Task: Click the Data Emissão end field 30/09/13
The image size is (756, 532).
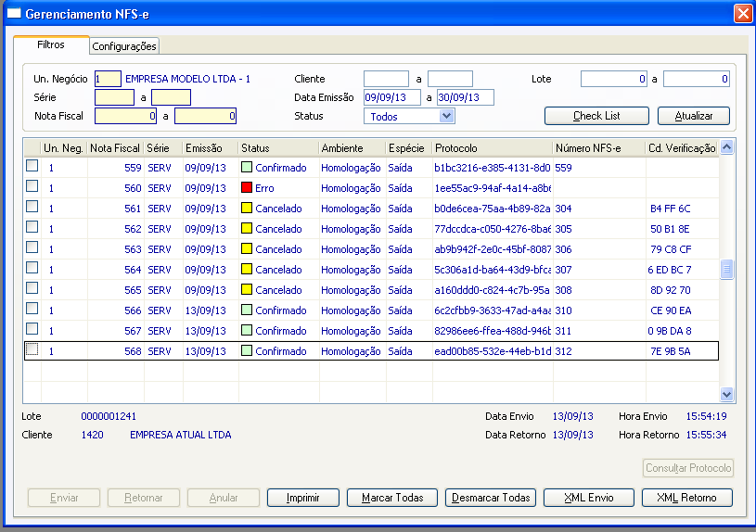Action: pos(466,97)
